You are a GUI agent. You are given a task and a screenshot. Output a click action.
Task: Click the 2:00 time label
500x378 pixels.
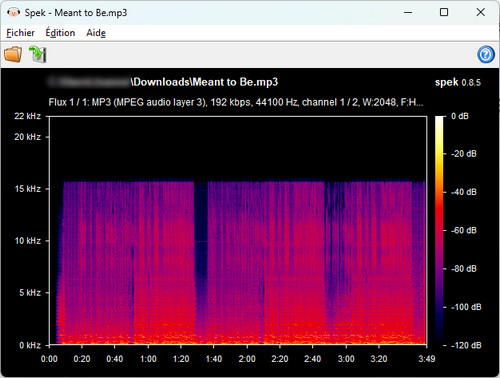pos(247,359)
